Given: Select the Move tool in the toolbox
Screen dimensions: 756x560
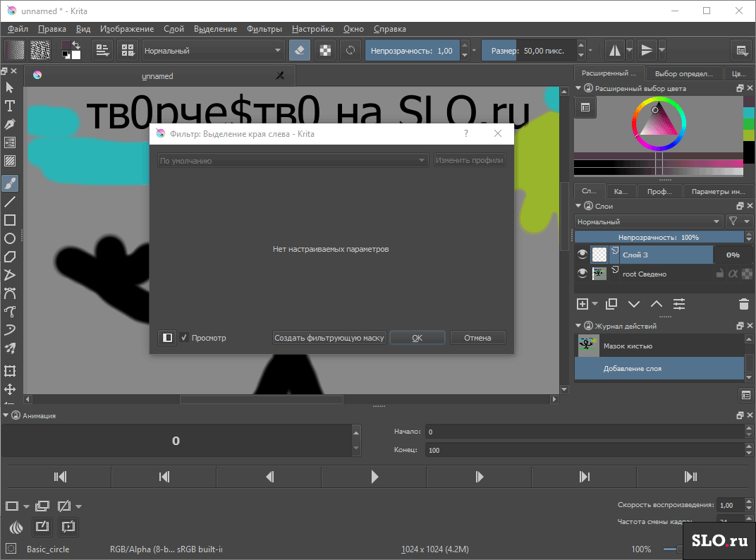Looking at the screenshot, I should [10, 389].
